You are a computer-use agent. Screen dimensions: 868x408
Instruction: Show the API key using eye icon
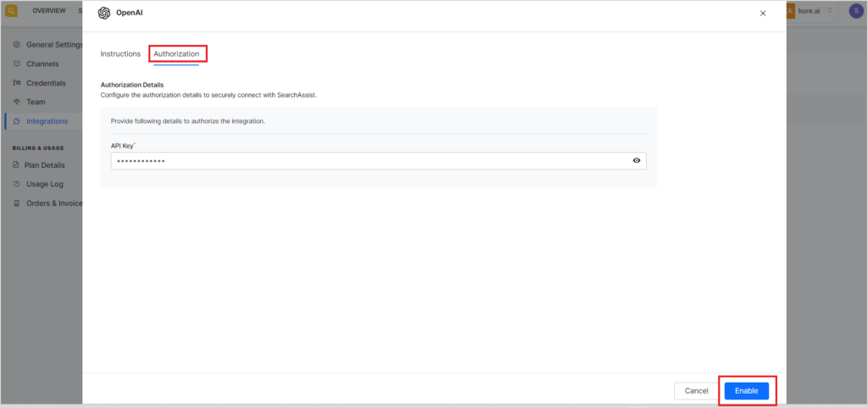point(637,160)
